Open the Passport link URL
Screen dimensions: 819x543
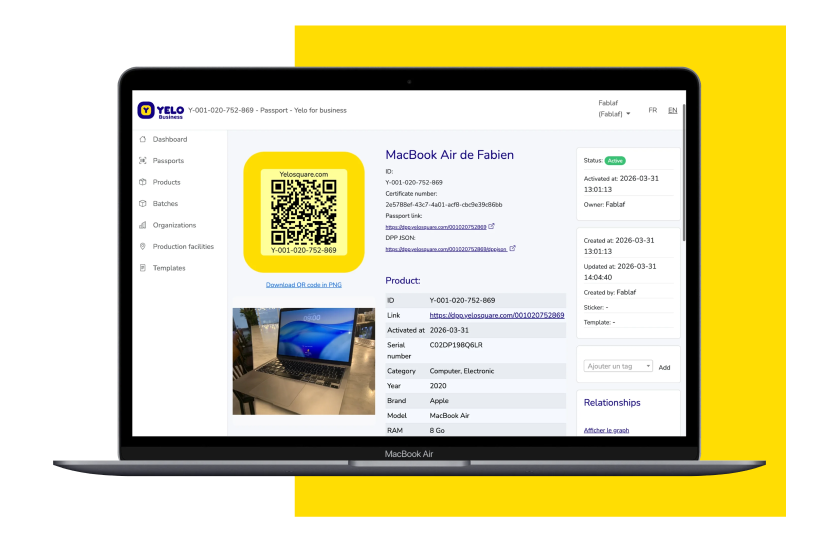point(436,227)
